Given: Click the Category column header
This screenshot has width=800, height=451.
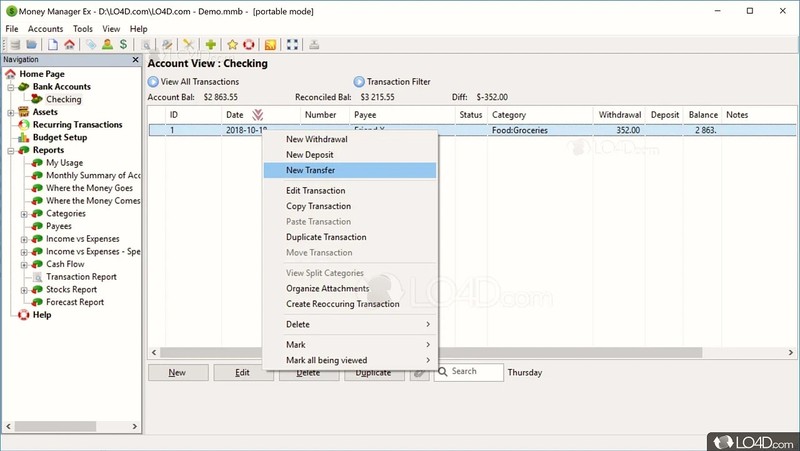Looking at the screenshot, I should pos(540,115).
